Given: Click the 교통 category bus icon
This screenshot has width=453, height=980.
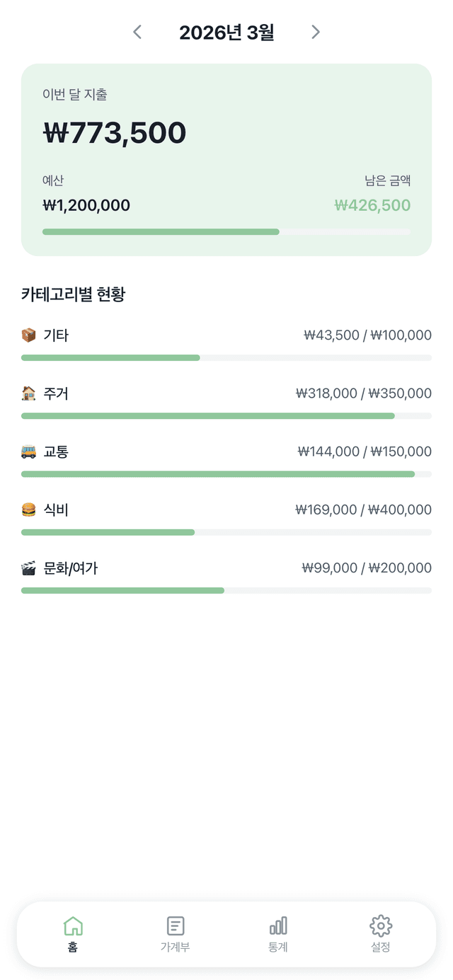Looking at the screenshot, I should coord(28,451).
